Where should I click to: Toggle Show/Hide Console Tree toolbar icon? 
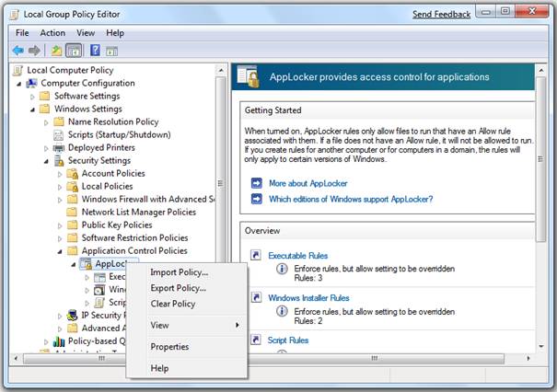coord(74,51)
